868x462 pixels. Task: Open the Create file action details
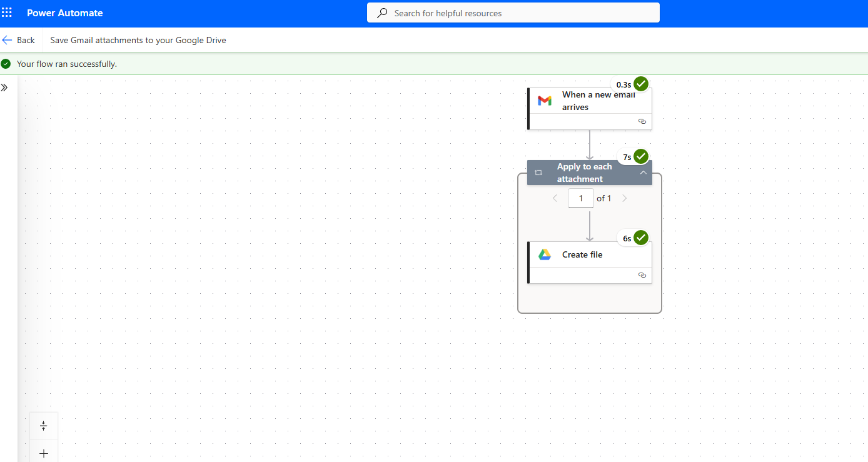click(582, 254)
